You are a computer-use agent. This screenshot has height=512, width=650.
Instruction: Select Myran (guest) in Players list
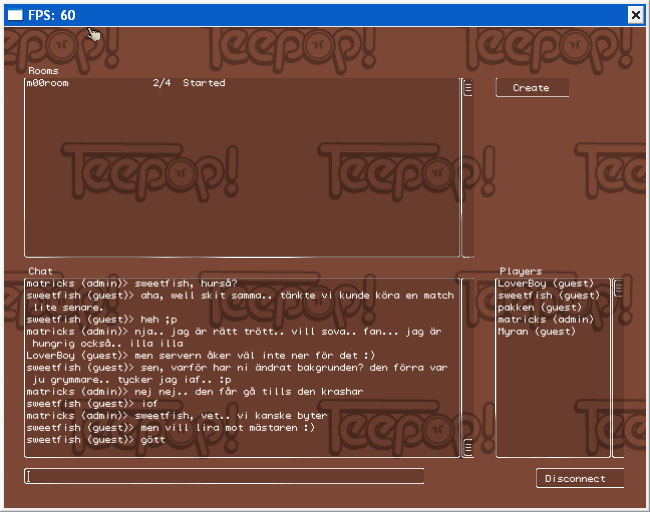(x=536, y=332)
